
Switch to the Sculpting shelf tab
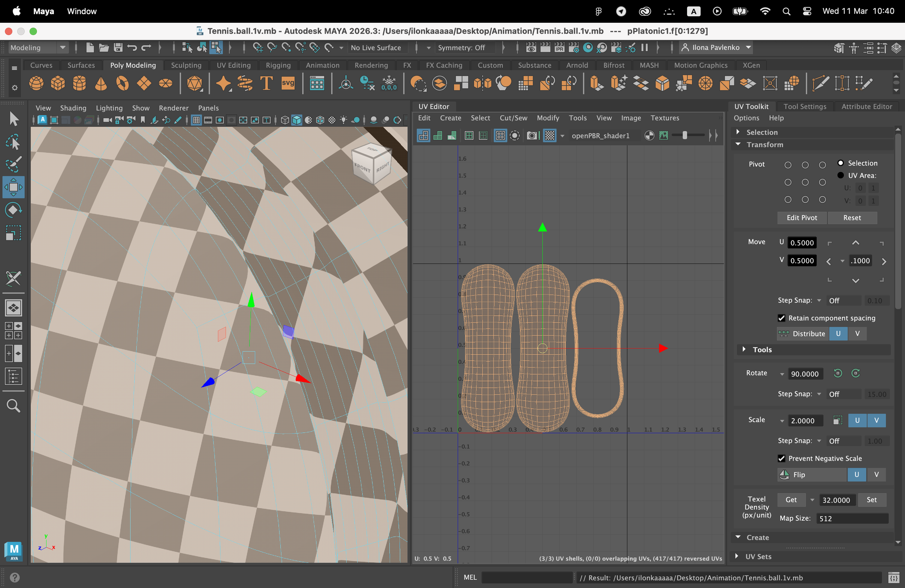coord(186,65)
